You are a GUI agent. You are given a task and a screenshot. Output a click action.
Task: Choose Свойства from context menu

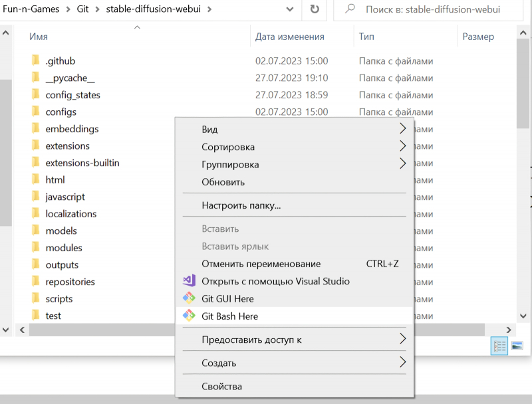click(222, 386)
